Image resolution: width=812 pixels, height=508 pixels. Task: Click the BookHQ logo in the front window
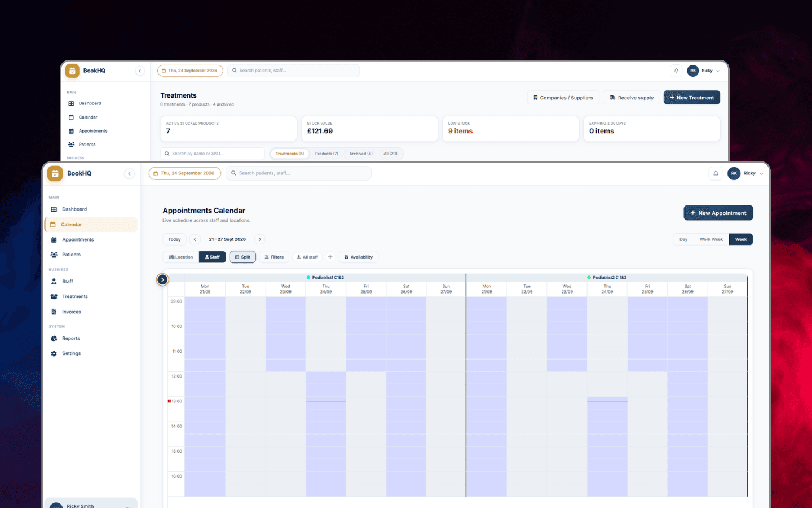[55, 173]
